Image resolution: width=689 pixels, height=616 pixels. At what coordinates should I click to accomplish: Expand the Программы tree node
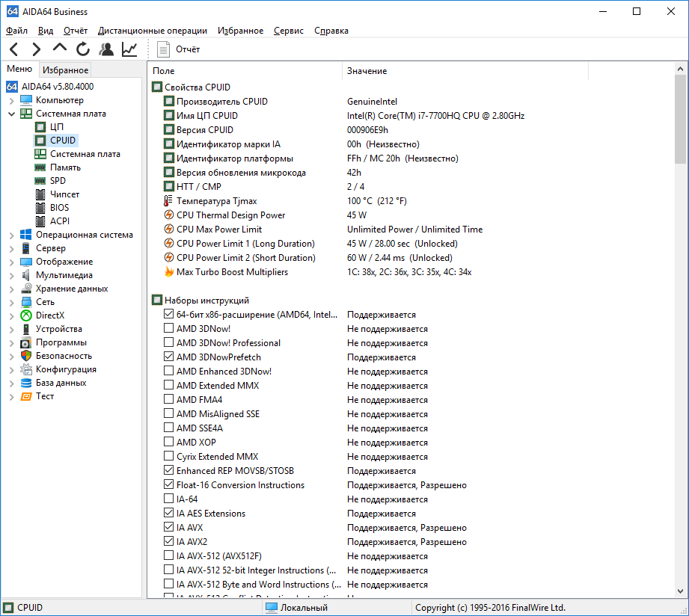(x=12, y=343)
